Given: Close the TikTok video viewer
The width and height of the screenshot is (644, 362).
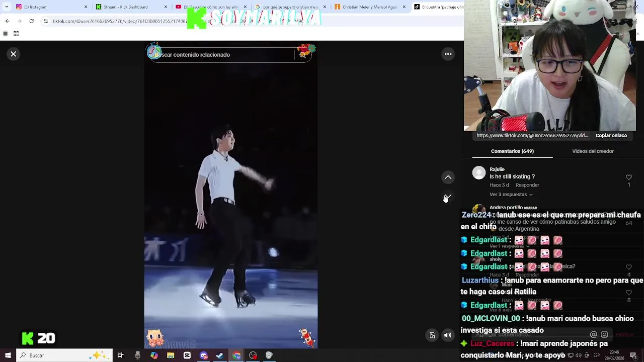Looking at the screenshot, I should click(14, 54).
